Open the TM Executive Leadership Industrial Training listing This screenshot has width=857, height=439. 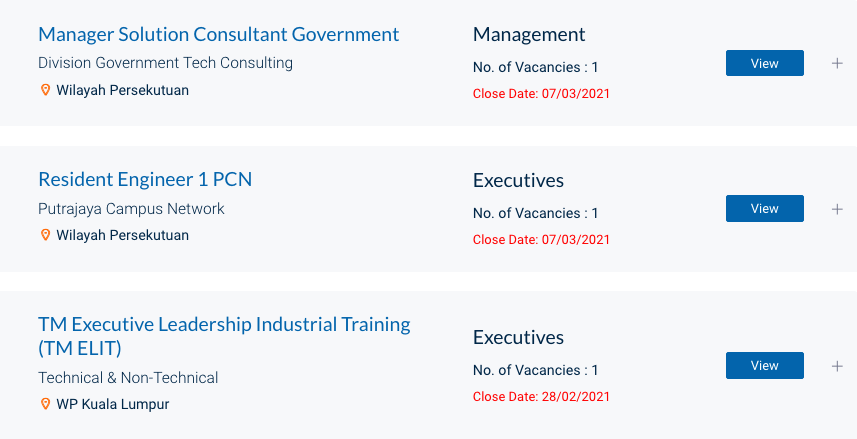[224, 336]
